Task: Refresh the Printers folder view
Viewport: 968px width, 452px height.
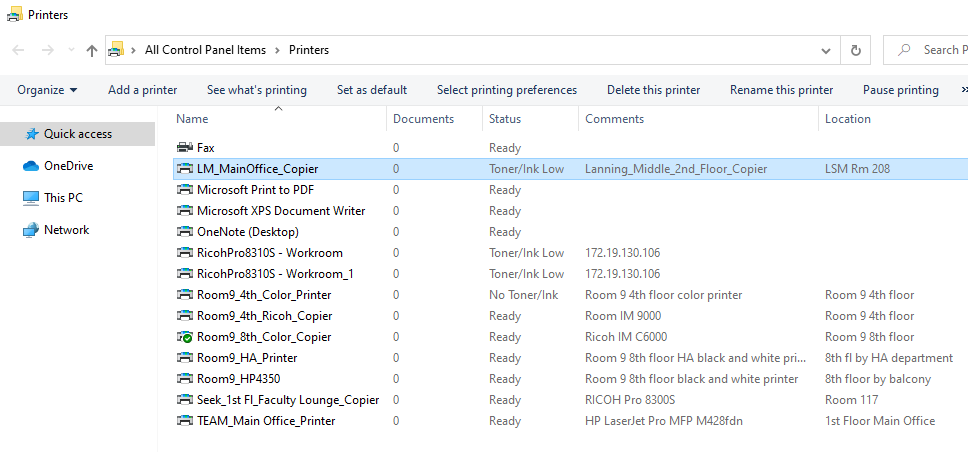Action: point(855,50)
